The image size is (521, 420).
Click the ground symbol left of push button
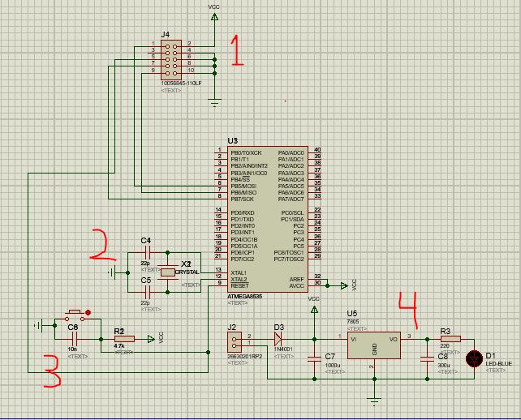[39, 326]
